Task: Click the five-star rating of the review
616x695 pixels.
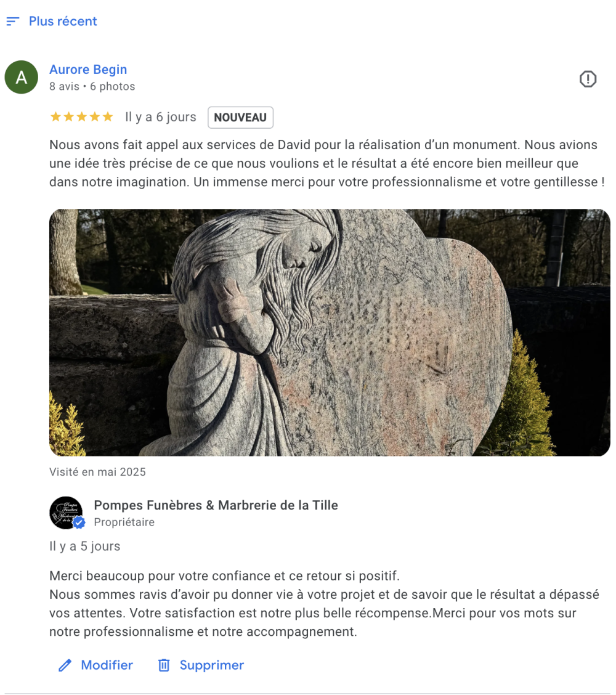Action: 82,117
